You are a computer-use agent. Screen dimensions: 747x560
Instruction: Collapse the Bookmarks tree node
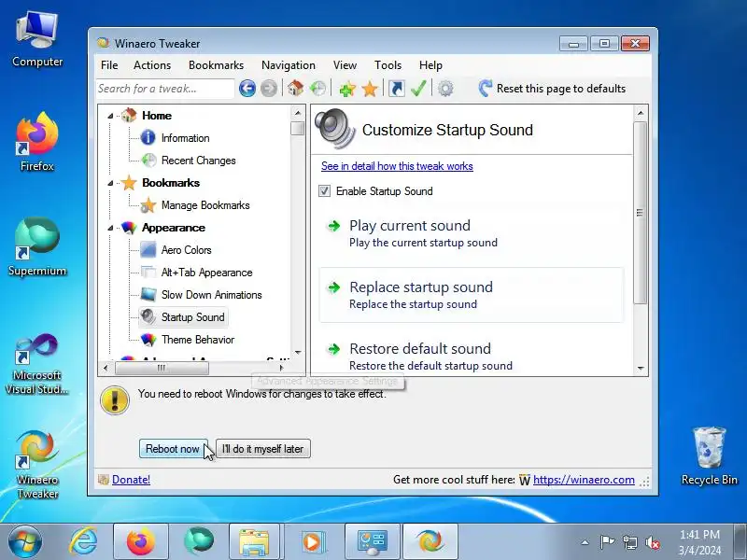point(110,183)
